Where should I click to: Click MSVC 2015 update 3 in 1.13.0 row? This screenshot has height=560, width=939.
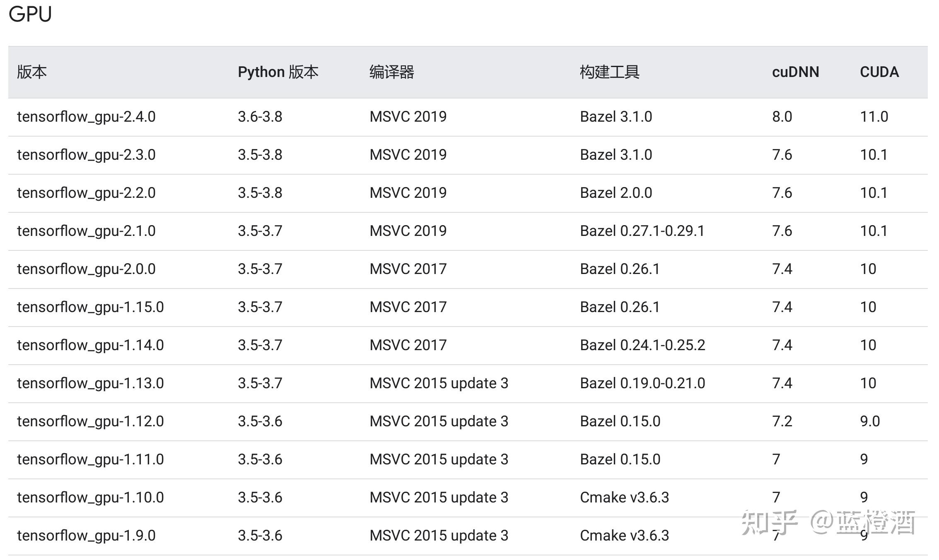point(439,383)
